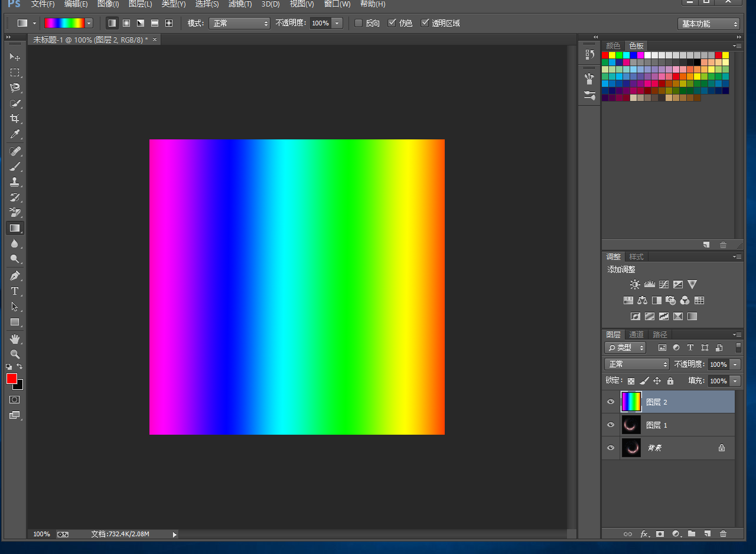This screenshot has width=756, height=554.
Task: Enable the Reverse (反向) checkbox
Action: (x=359, y=23)
